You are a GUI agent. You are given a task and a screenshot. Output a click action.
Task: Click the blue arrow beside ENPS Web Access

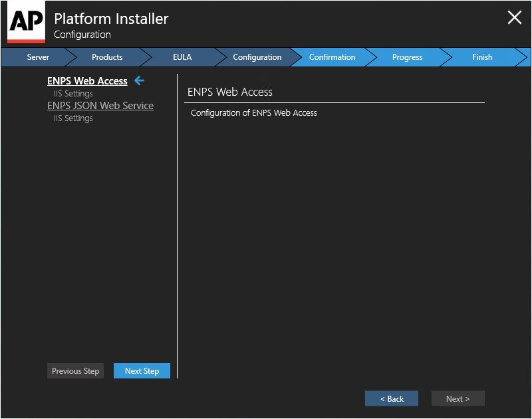(x=139, y=80)
